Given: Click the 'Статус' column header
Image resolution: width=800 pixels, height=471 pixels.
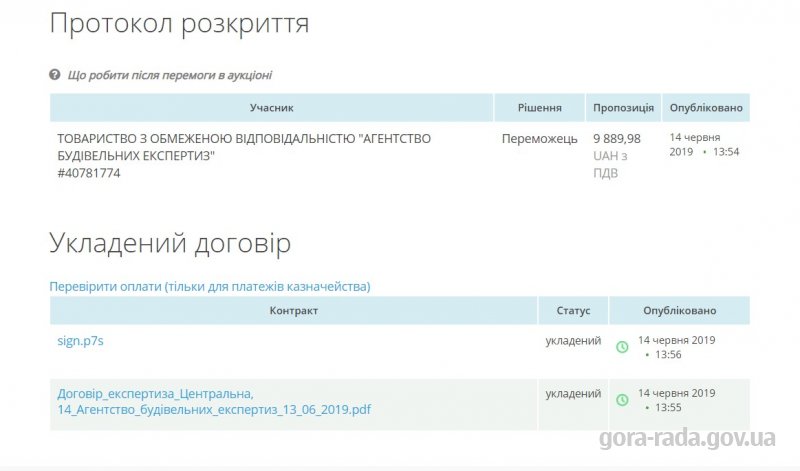Looking at the screenshot, I should [573, 310].
